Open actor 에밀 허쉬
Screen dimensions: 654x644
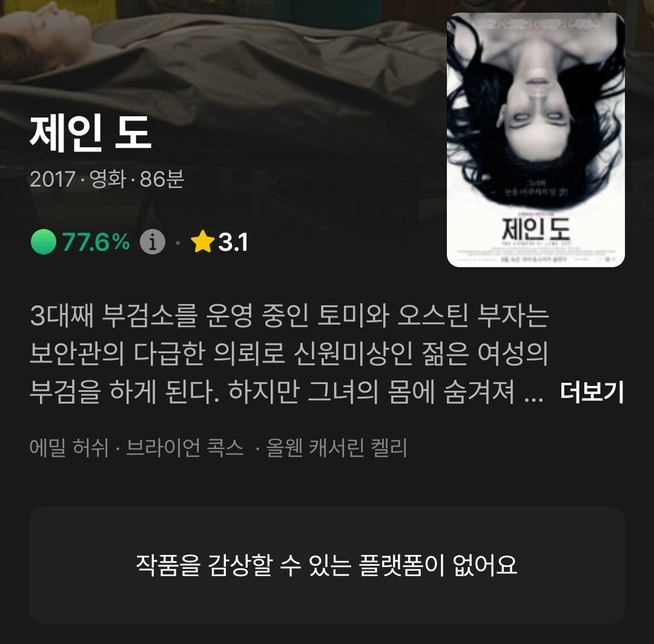[69, 448]
